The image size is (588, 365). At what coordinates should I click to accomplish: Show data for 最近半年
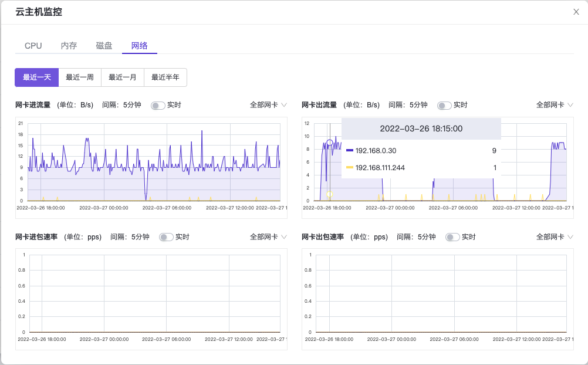165,77
